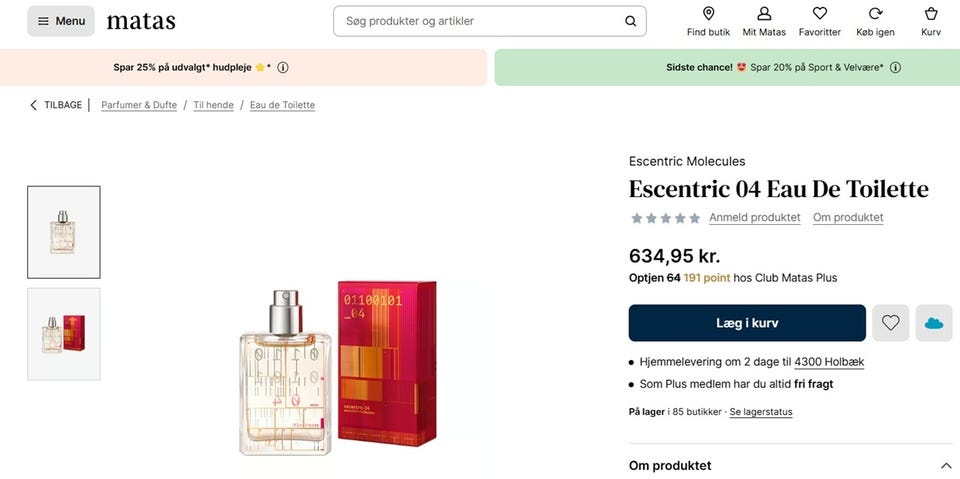Toggle favorite heart next to Læg i kurv
960x479 pixels.
click(x=890, y=323)
